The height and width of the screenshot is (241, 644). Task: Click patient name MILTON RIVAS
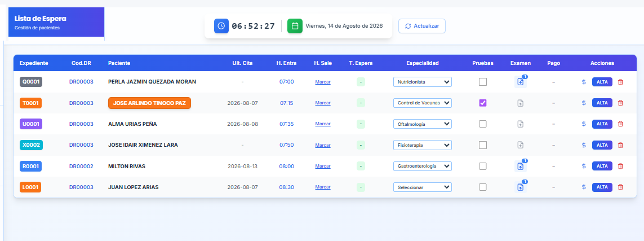pyautogui.click(x=127, y=166)
